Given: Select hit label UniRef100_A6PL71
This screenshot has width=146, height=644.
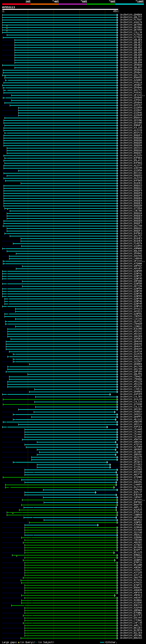Looking at the screenshot, I should (131, 507).
